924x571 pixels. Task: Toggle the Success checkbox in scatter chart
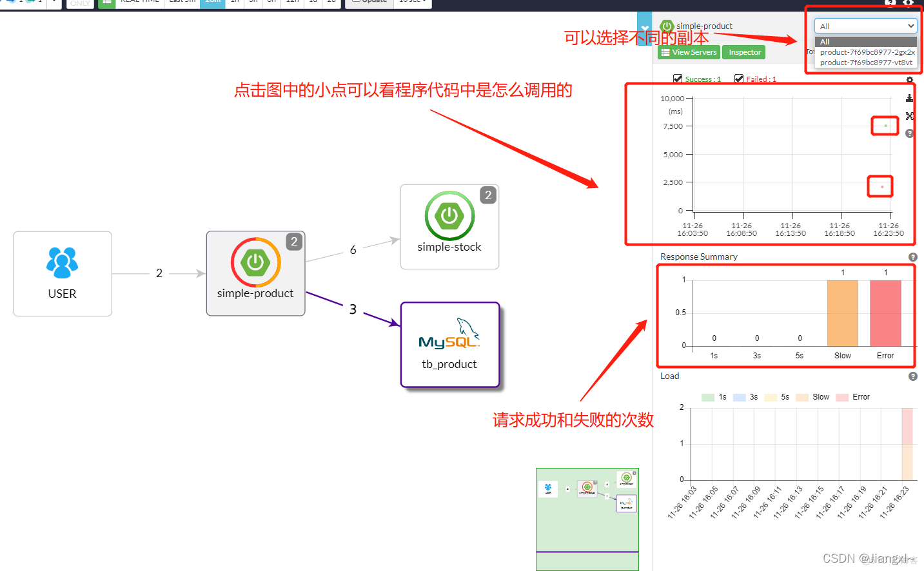[678, 79]
